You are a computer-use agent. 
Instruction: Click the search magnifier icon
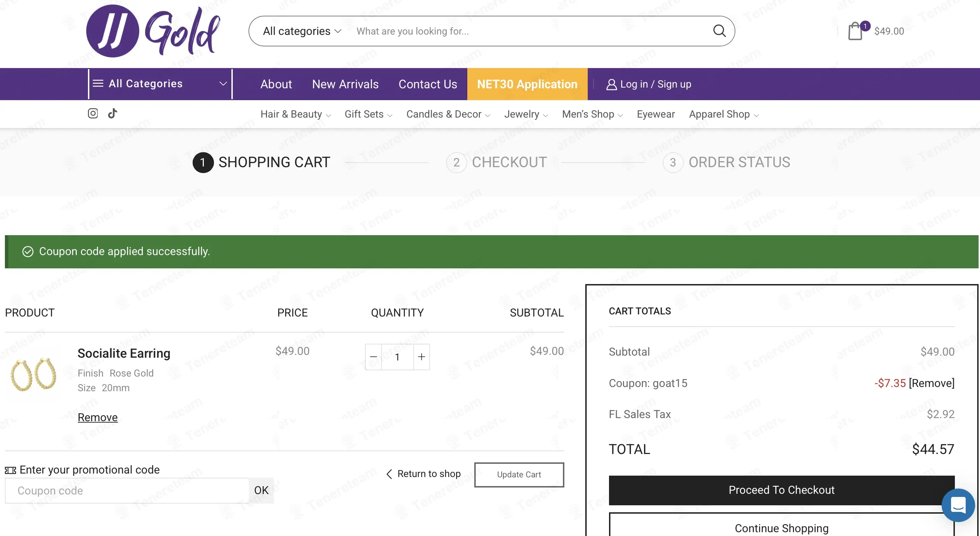(x=719, y=31)
